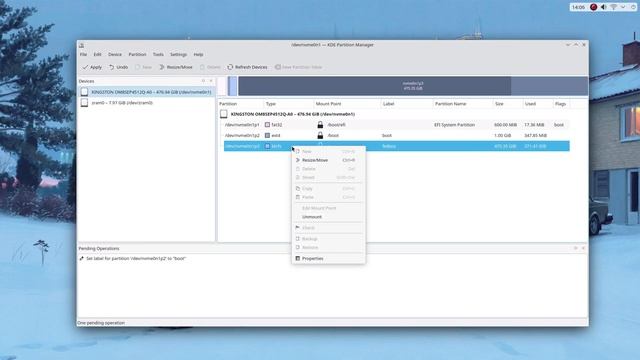Click "EFI System Partition" name cell

[x=454, y=125]
